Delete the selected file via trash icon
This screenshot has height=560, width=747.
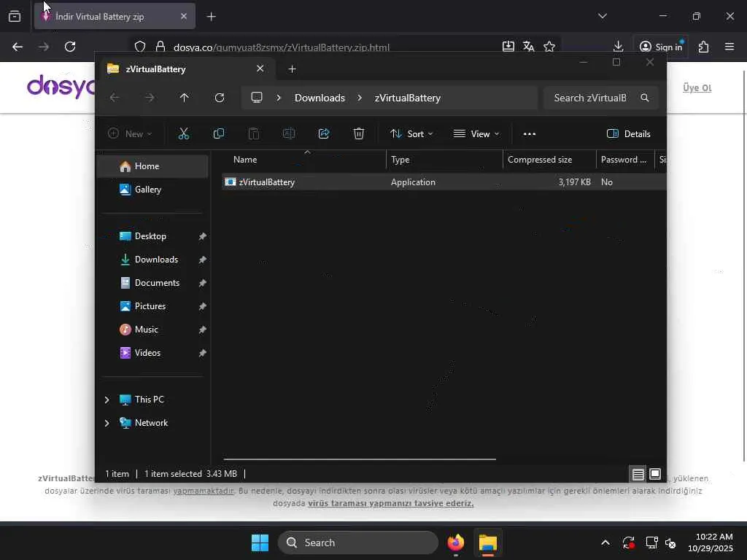[x=359, y=134]
